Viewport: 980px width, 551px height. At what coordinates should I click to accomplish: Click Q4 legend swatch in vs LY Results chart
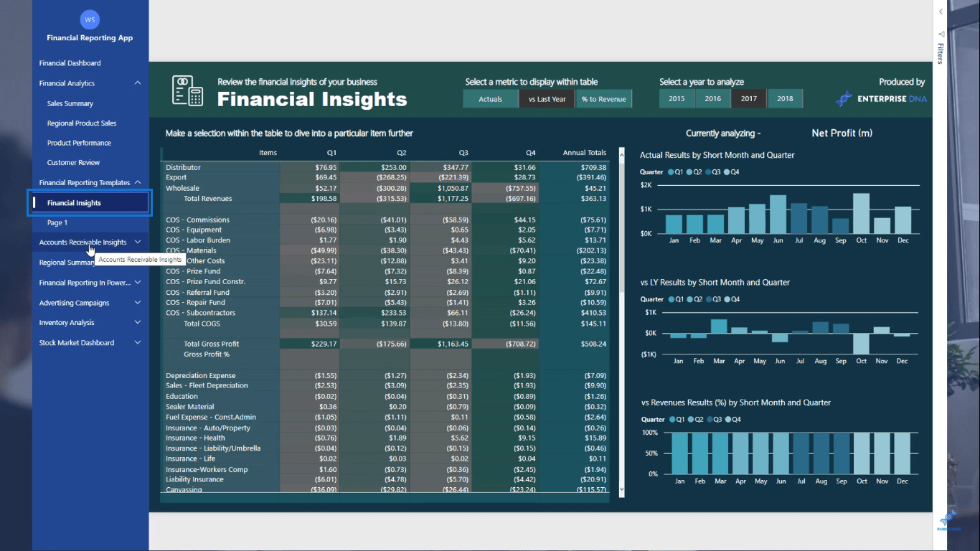point(727,299)
